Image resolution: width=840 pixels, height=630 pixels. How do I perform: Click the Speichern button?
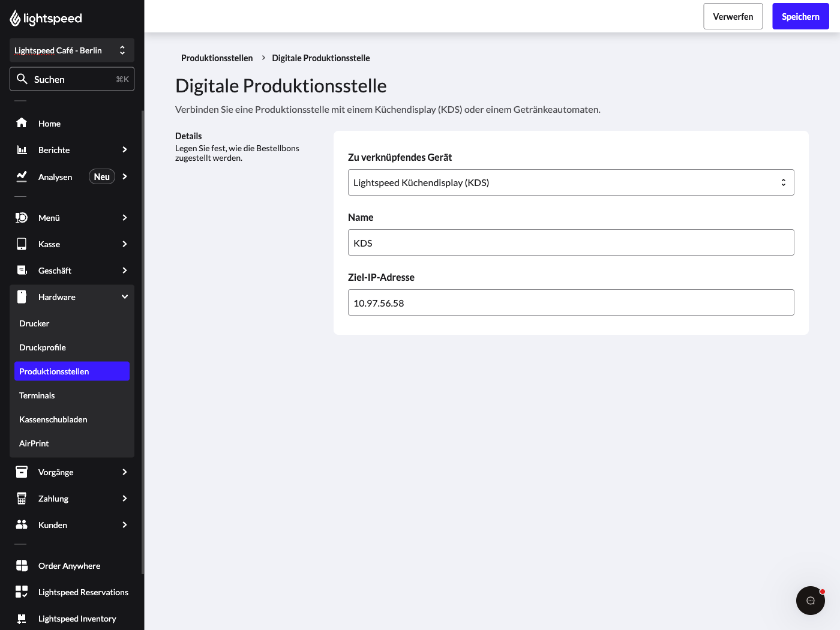coord(800,16)
